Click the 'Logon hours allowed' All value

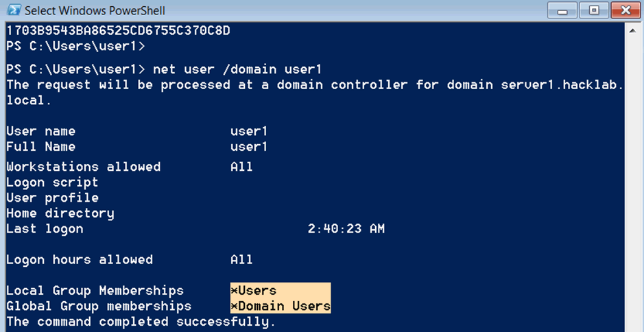[241, 260]
